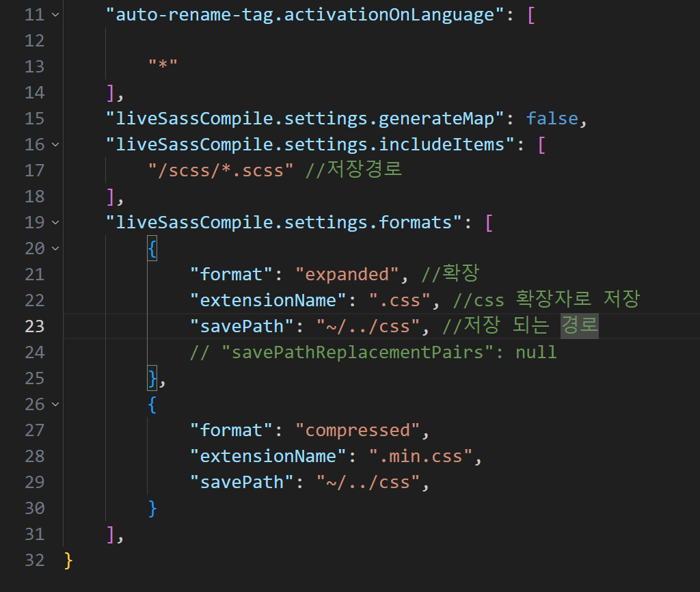Click the "/scss/*.scss" string
The width and height of the screenshot is (700, 592).
pos(221,170)
